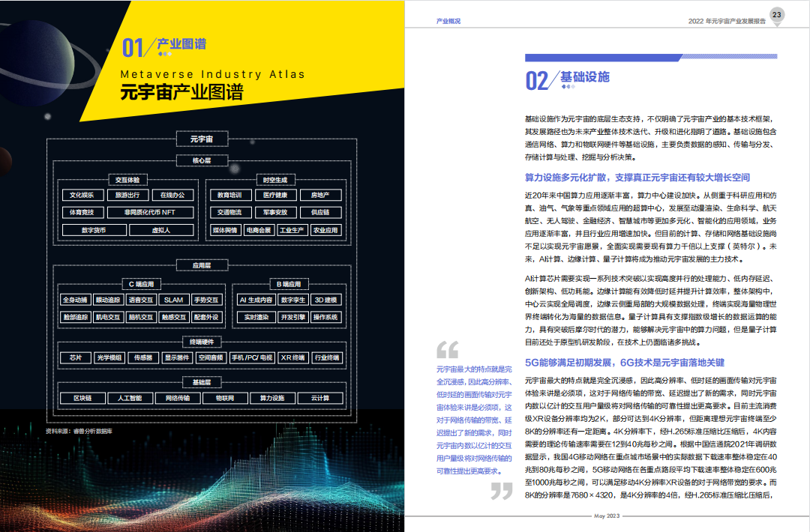Select the "开发引擎" box

[293, 317]
